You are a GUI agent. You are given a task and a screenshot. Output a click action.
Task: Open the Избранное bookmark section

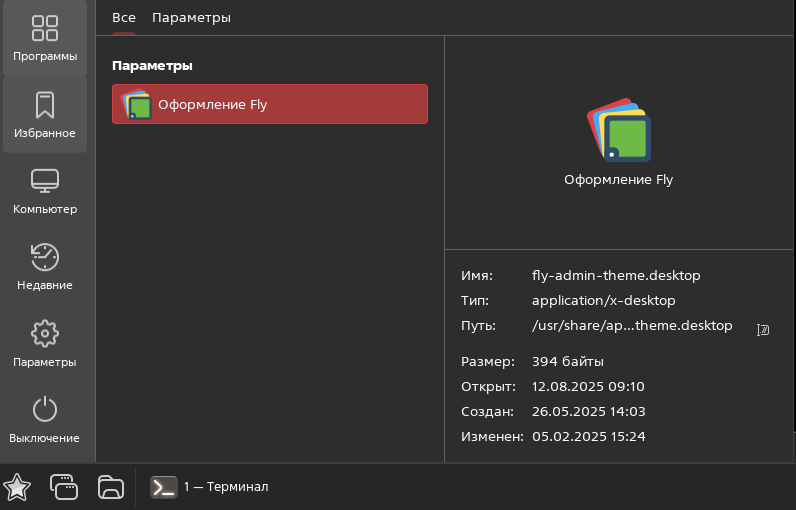45,115
